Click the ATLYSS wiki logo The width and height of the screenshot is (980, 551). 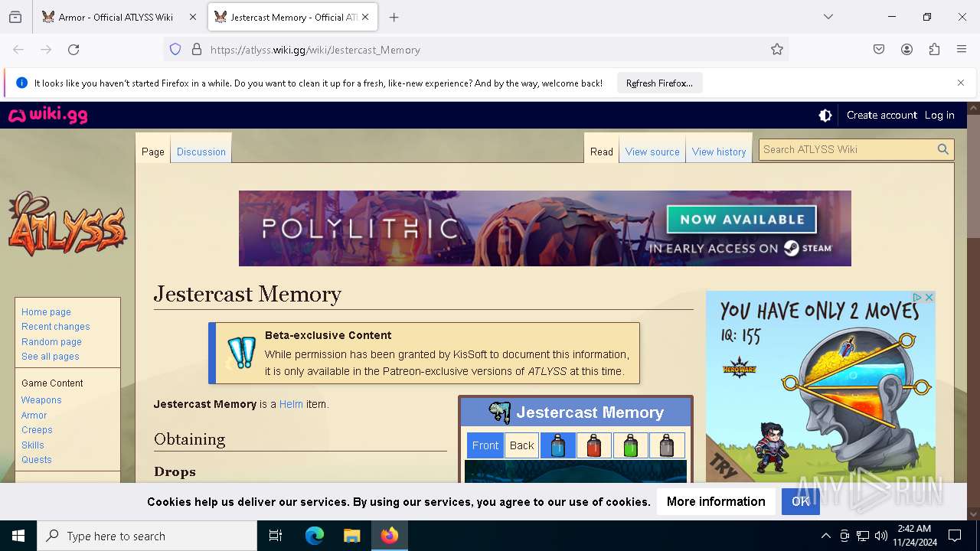pos(67,223)
